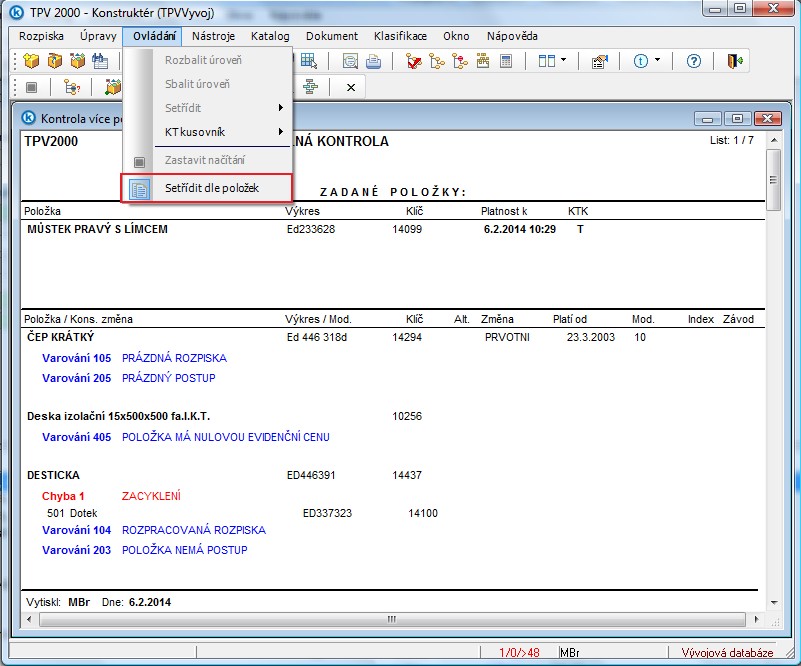Click the box with green dot, second toolbar

112,87
